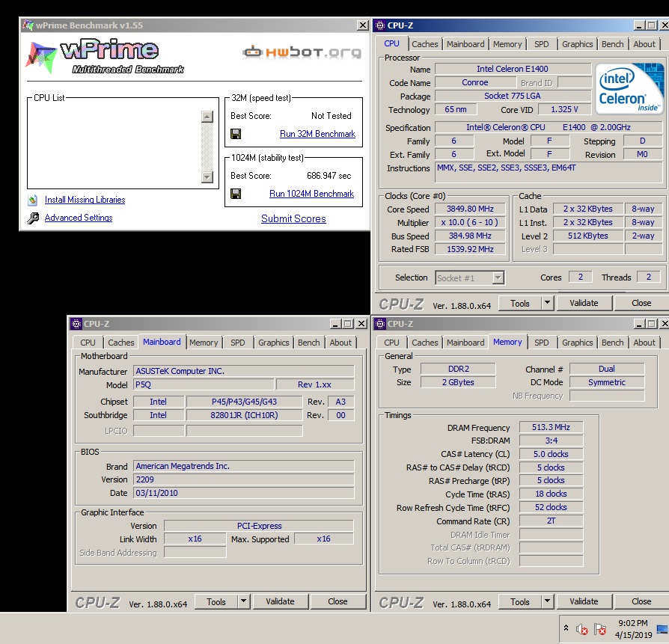This screenshot has width=669, height=644.
Task: Click the wPrime title bar app icon
Action: pyautogui.click(x=28, y=25)
